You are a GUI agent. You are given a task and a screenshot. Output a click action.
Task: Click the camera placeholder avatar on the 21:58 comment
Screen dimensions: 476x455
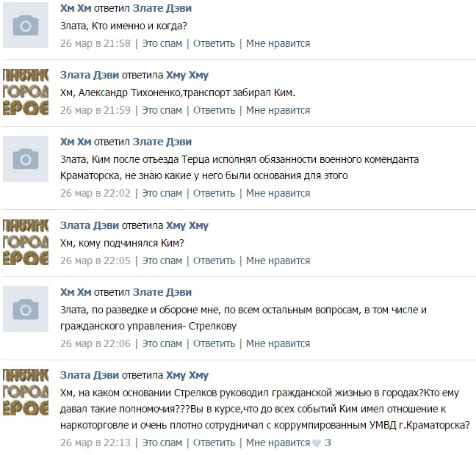(x=26, y=25)
